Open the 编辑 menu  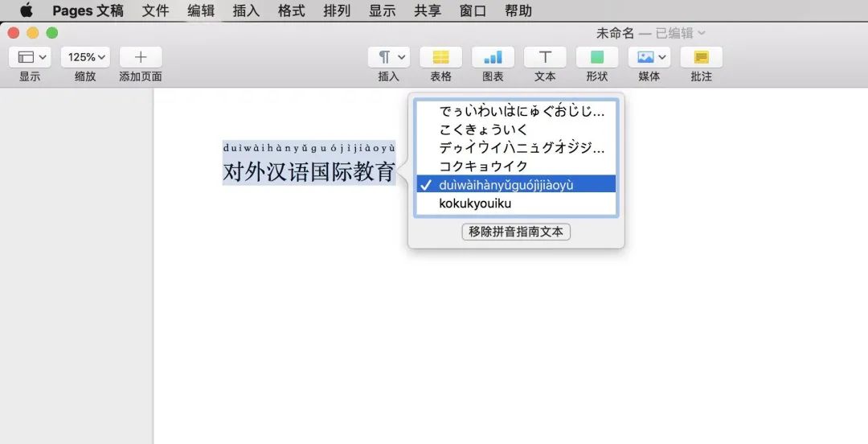pos(200,10)
